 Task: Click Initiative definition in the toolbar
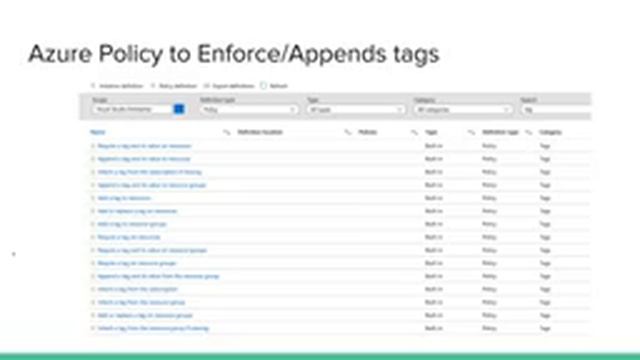[121, 86]
